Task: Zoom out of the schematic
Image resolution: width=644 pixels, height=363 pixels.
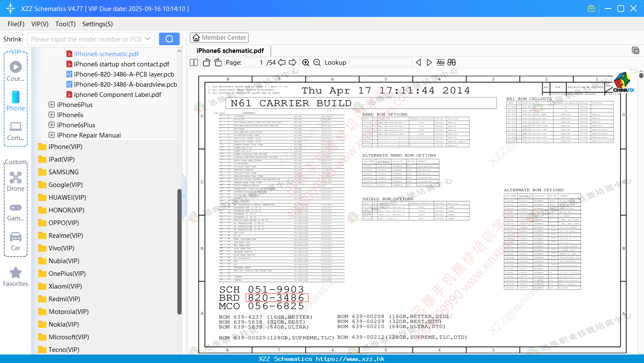Action: [317, 63]
